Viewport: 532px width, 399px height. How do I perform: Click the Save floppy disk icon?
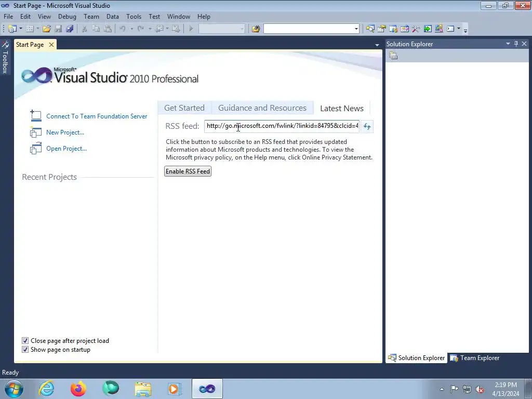pos(58,29)
